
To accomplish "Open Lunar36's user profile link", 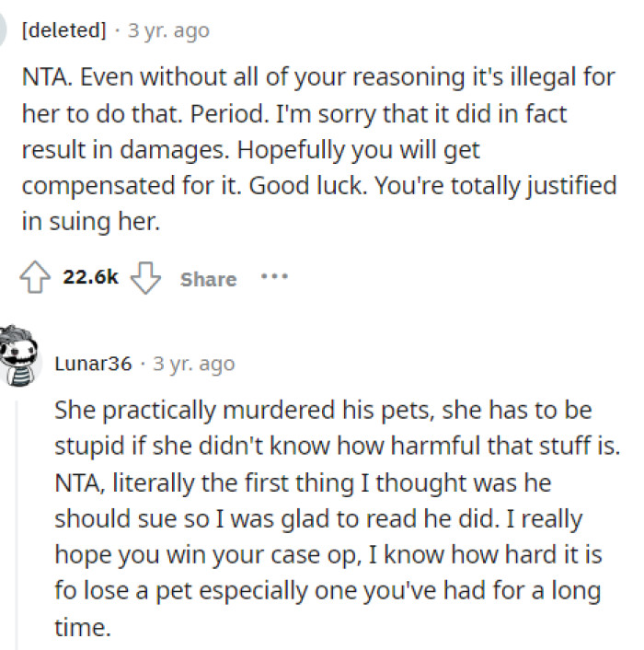I will (x=93, y=364).
